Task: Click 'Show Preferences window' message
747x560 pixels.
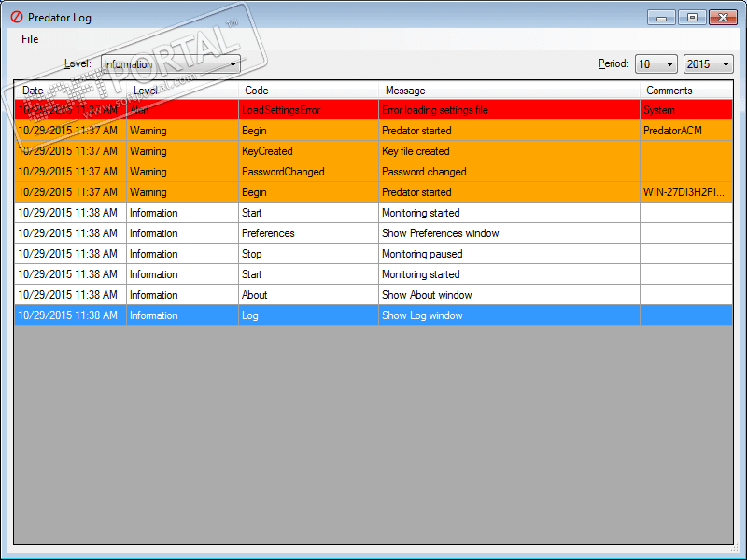Action: coord(509,233)
